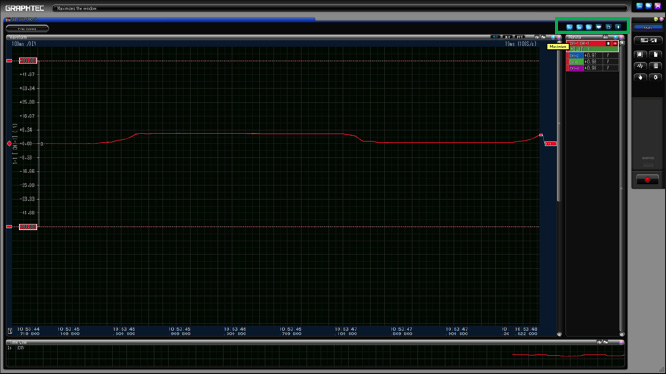
Task: Select the red CH1 row in Monitor panel
Action: tap(592, 43)
